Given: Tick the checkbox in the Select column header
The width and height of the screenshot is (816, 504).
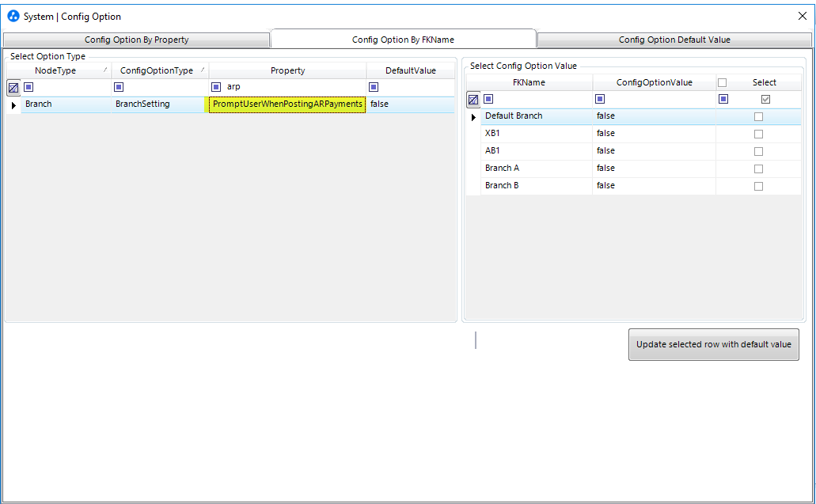Looking at the screenshot, I should (723, 83).
